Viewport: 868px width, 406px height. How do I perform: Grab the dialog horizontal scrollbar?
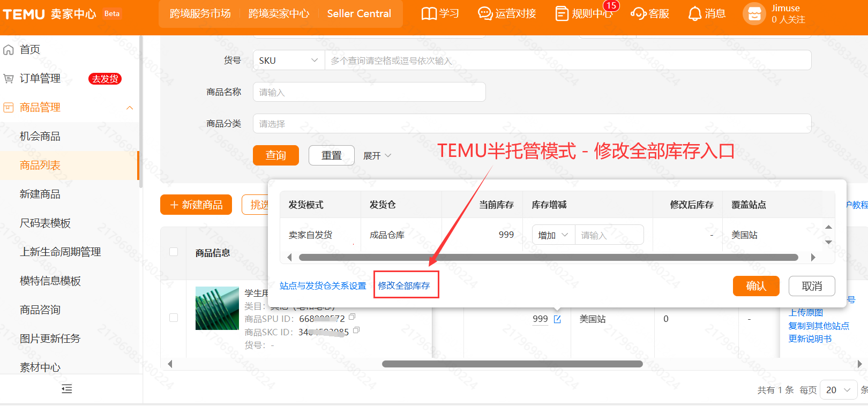549,258
